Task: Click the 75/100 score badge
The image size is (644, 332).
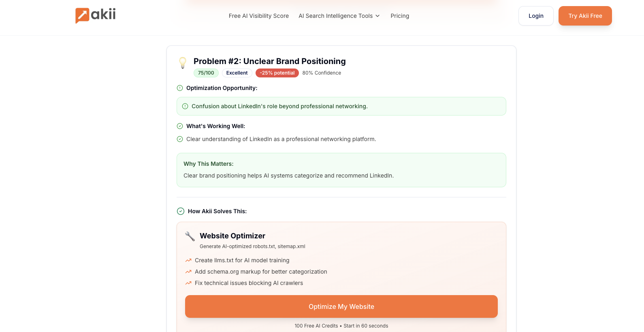Action: point(206,73)
